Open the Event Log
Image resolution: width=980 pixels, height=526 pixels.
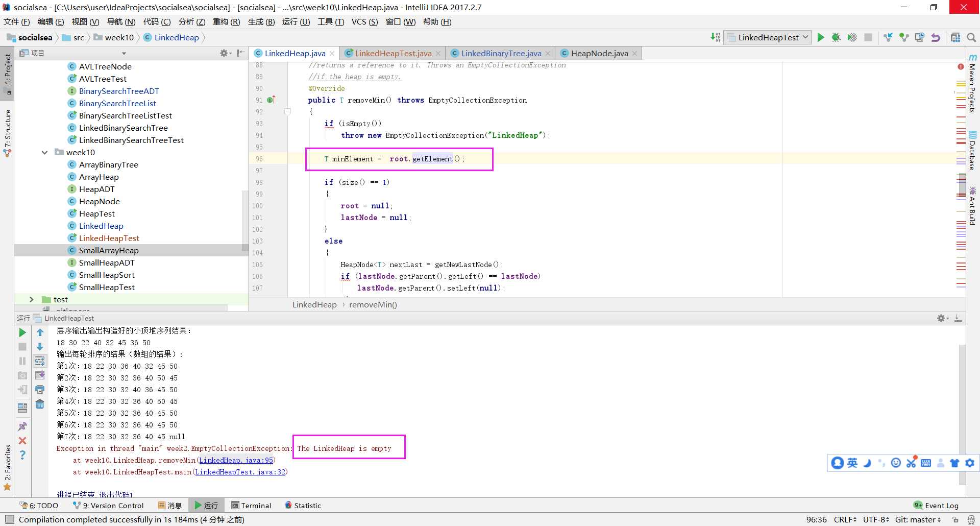pos(936,506)
